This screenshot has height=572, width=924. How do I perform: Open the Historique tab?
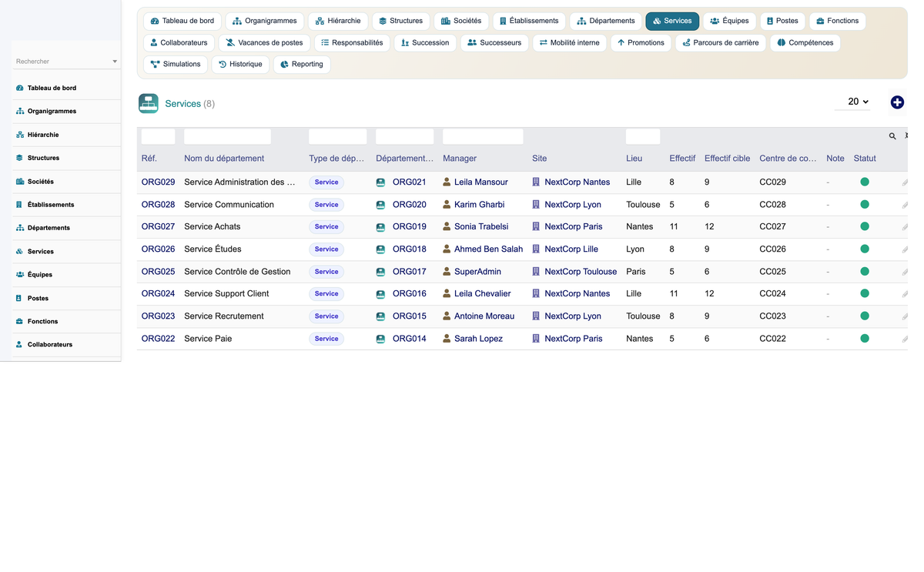click(x=240, y=64)
